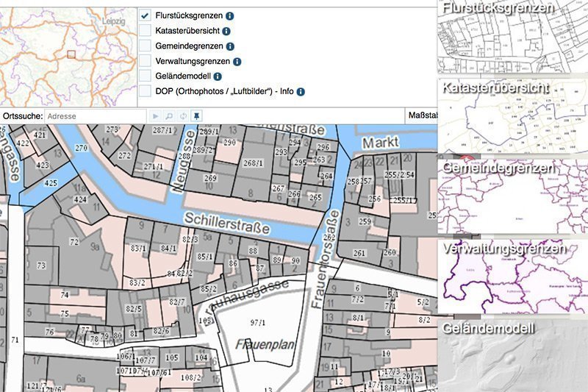
Task: Click the pin marker icon
Action: tap(196, 116)
